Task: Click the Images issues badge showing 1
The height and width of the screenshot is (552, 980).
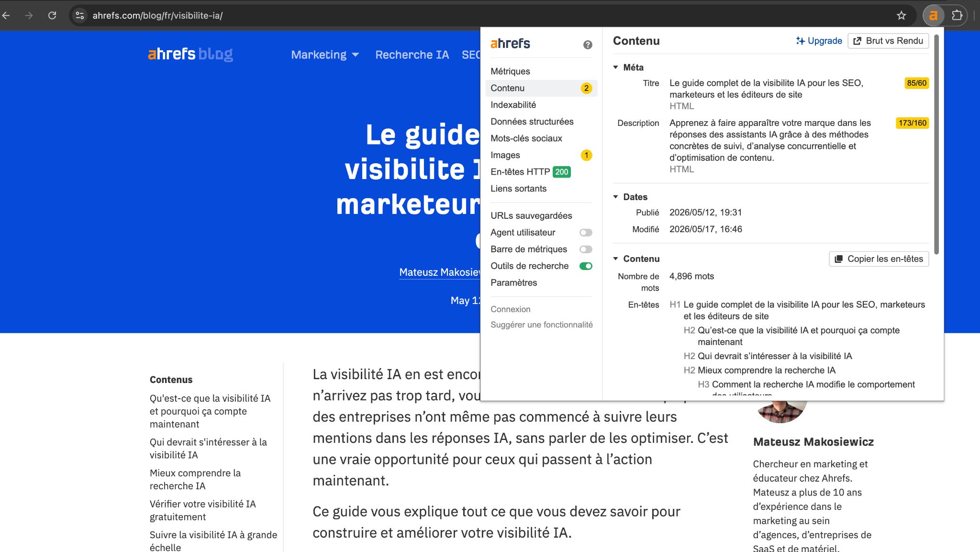Action: (x=586, y=155)
